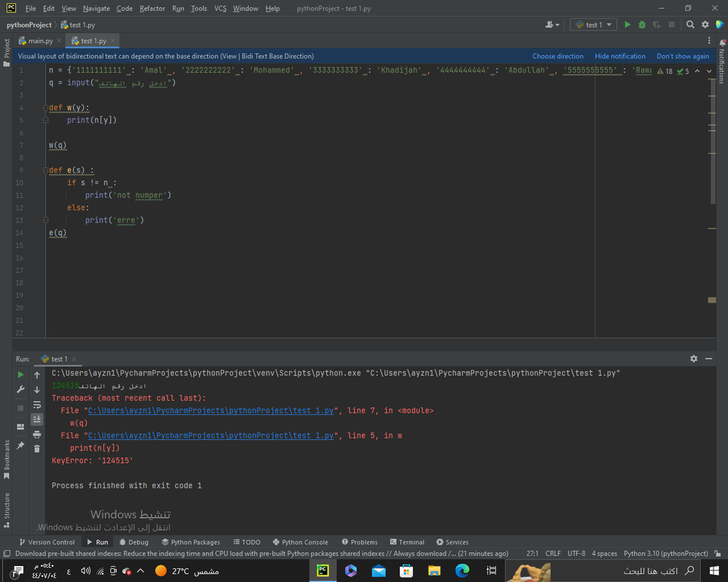The image size is (728, 582).
Task: Toggle soft-wrap in Run console
Action: (36, 404)
